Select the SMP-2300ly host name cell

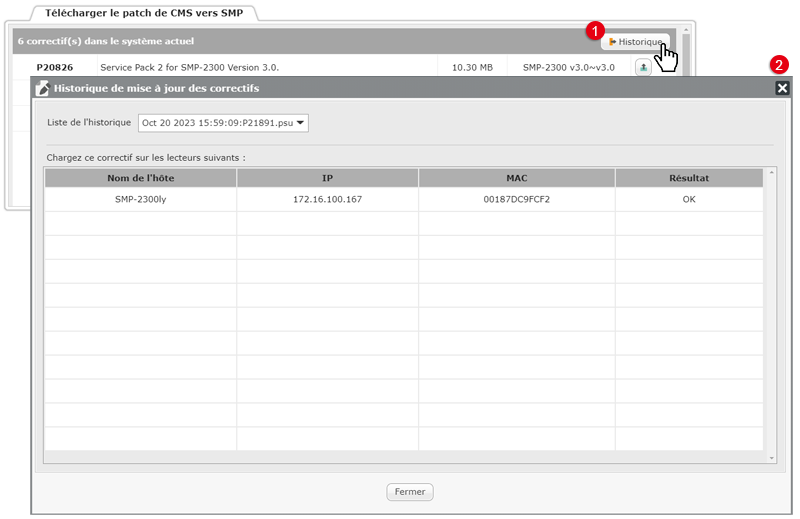click(140, 200)
